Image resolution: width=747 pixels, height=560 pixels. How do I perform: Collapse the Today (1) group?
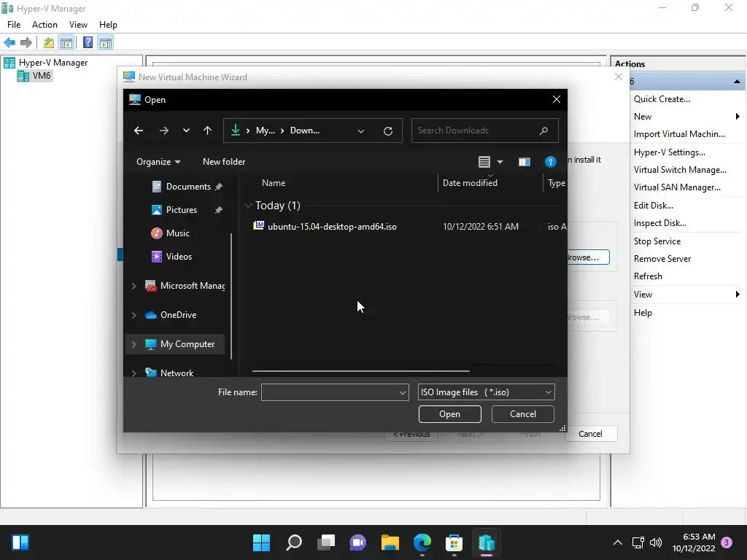[x=248, y=205]
